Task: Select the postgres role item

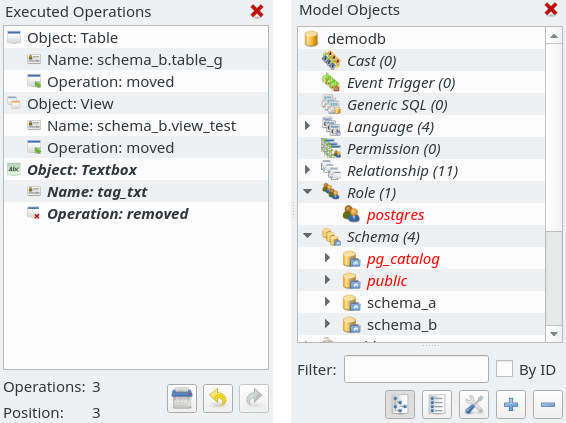Action: tap(395, 215)
